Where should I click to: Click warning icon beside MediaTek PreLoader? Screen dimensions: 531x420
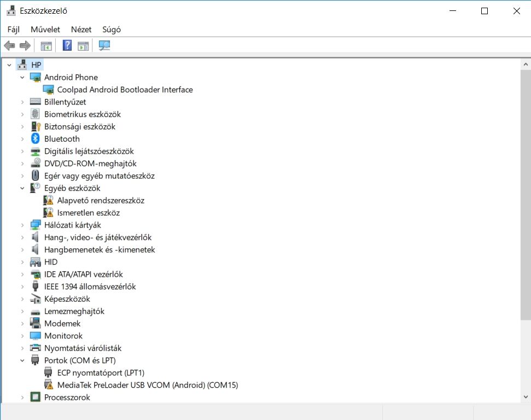[x=49, y=385]
